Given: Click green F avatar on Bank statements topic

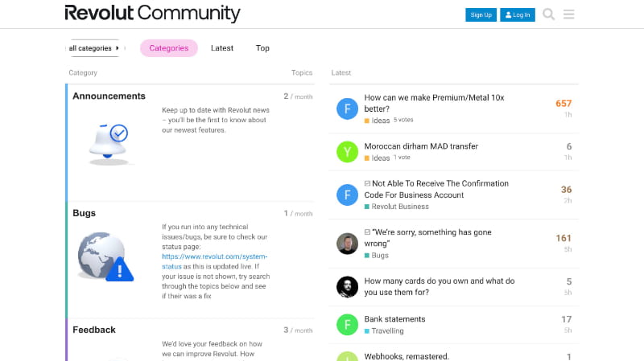Looking at the screenshot, I should point(347,325).
